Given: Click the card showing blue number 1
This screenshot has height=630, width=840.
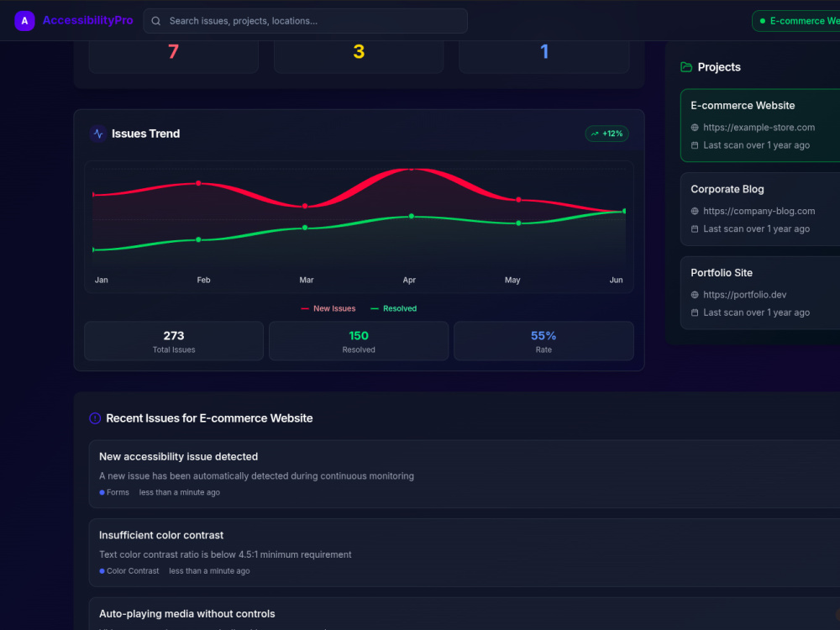Looking at the screenshot, I should 543,57.
